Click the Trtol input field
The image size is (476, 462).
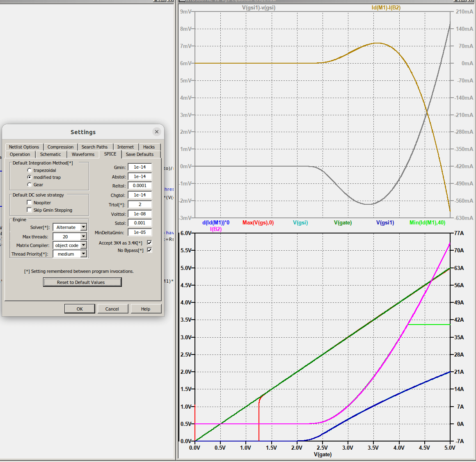140,204
